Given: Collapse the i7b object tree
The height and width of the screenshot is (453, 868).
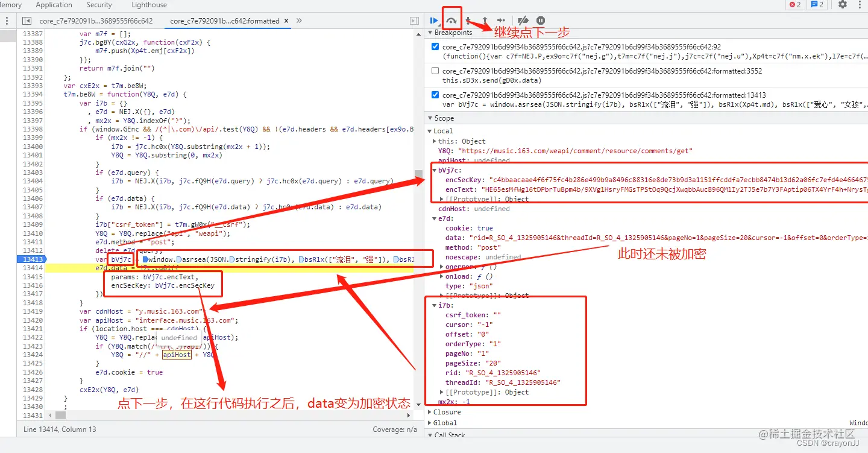Looking at the screenshot, I should 435,306.
